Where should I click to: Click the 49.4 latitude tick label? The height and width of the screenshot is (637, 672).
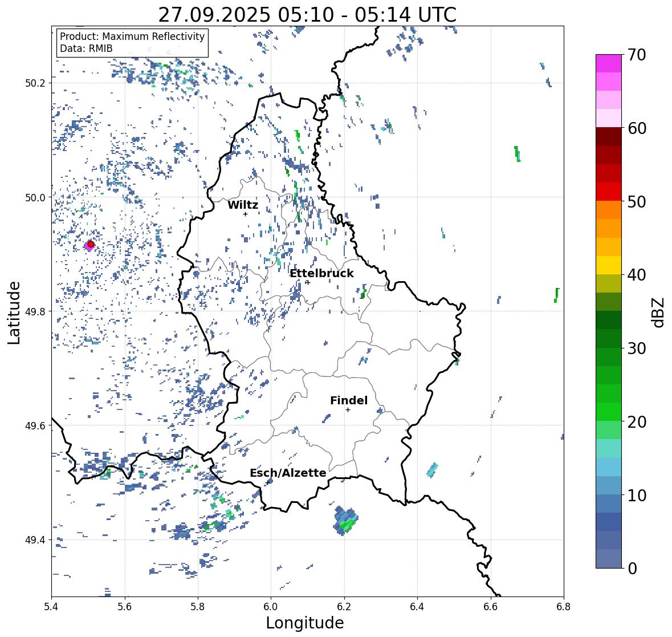point(35,540)
